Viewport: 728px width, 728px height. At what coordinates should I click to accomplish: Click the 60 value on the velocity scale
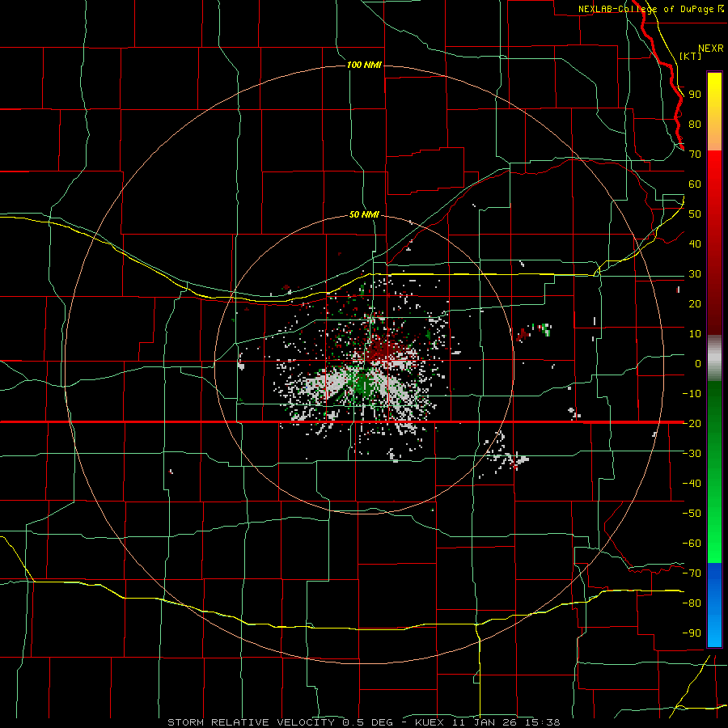(x=695, y=184)
